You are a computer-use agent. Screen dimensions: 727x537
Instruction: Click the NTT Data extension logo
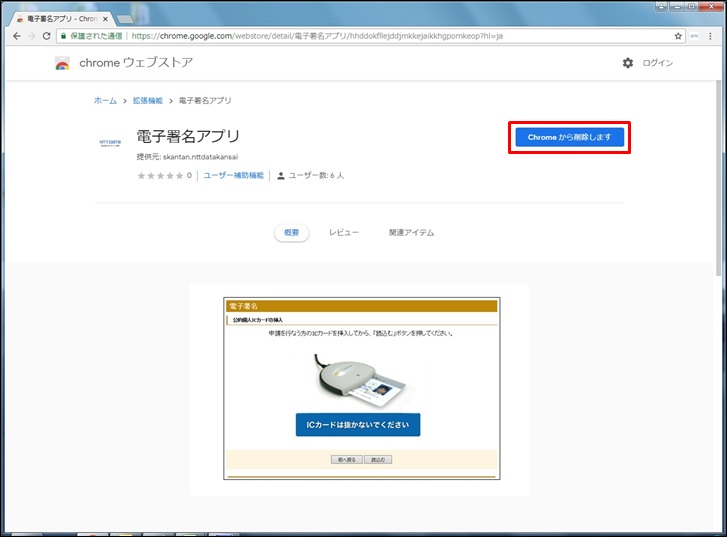click(x=110, y=143)
